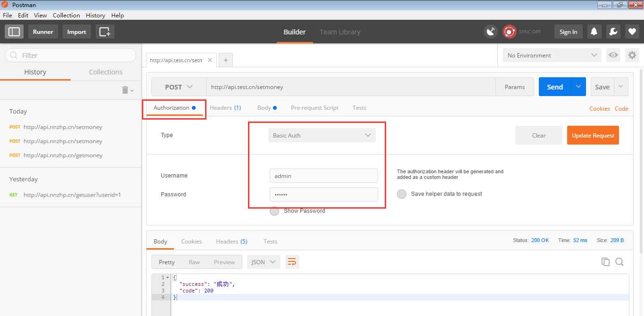The width and height of the screenshot is (644, 316).
Task: Enable Save helper data to request
Action: point(402,194)
